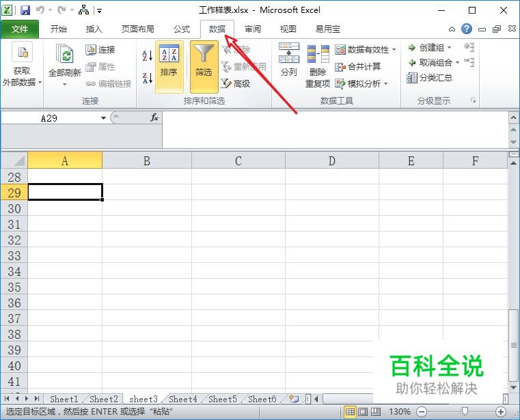Click the Refresh All icon
The height and width of the screenshot is (420, 520).
click(65, 54)
